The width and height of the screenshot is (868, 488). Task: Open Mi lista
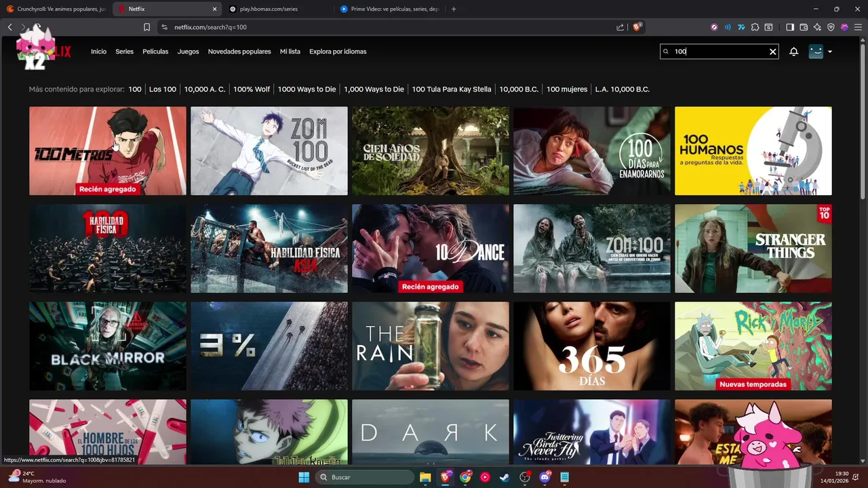tap(290, 52)
